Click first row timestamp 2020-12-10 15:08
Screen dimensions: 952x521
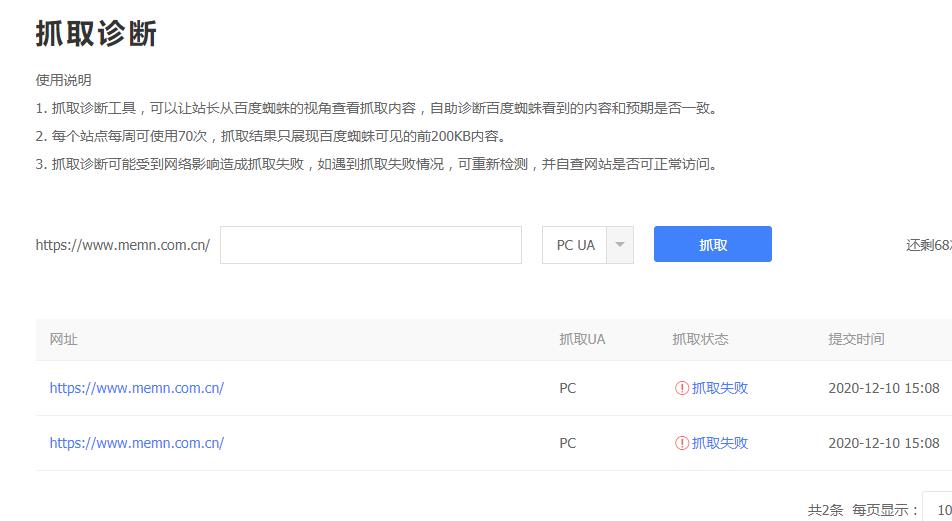coord(883,388)
